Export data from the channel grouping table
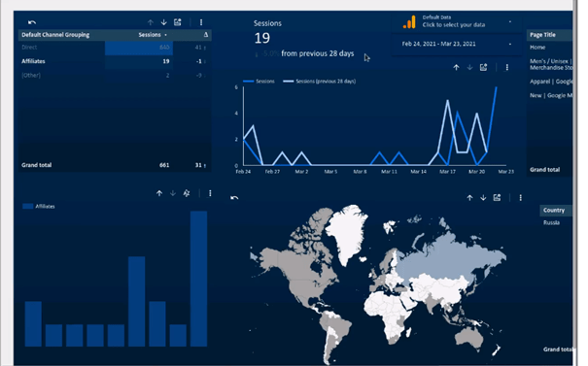588x366 pixels. 178,22
